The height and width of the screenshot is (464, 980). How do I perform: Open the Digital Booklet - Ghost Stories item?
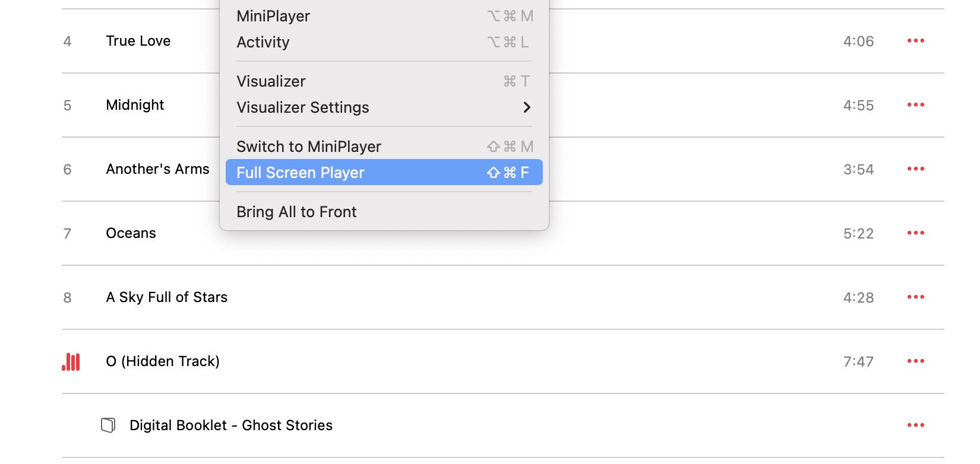point(231,425)
